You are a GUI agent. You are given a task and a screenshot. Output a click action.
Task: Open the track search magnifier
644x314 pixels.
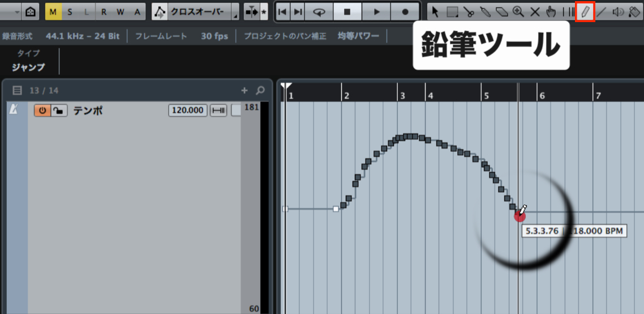point(260,90)
